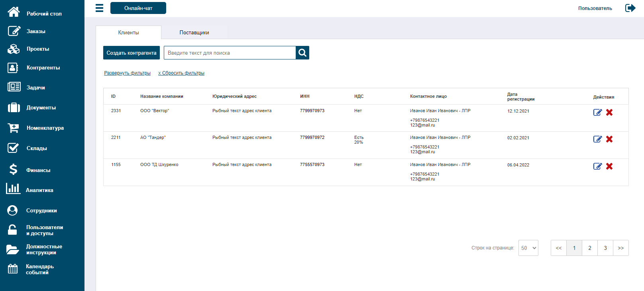Click the padlock icon for Пользователи и доступы

pyautogui.click(x=12, y=230)
